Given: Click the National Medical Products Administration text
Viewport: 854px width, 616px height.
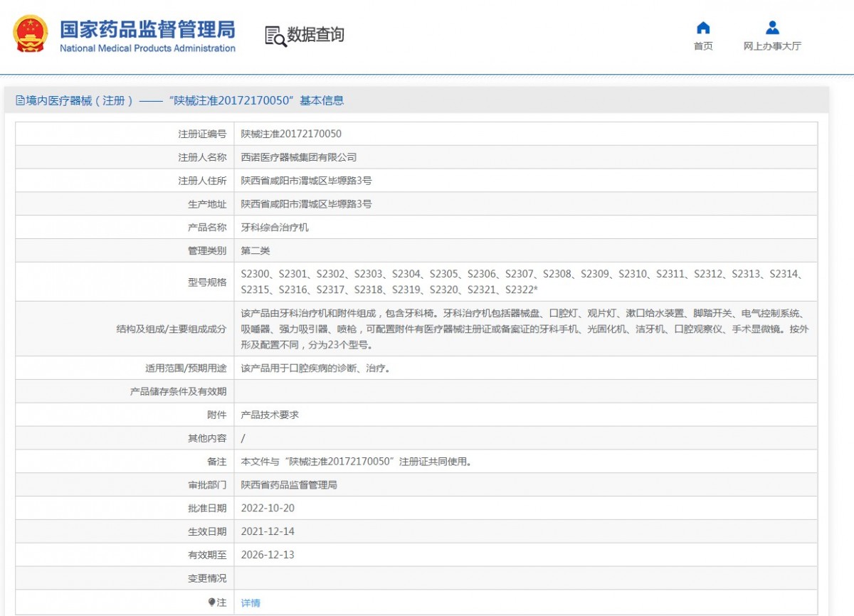Looking at the screenshot, I should coord(147,48).
